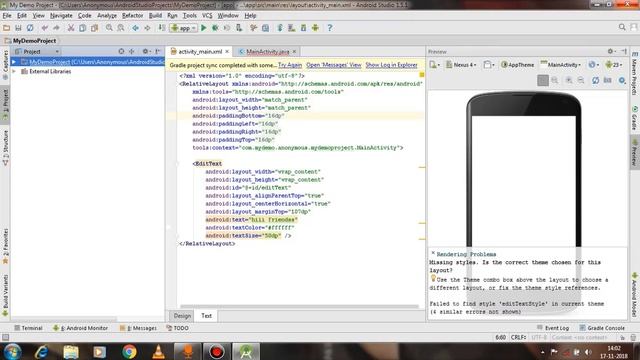
Task: Open Google Chrome from the taskbar
Action: 129,351
